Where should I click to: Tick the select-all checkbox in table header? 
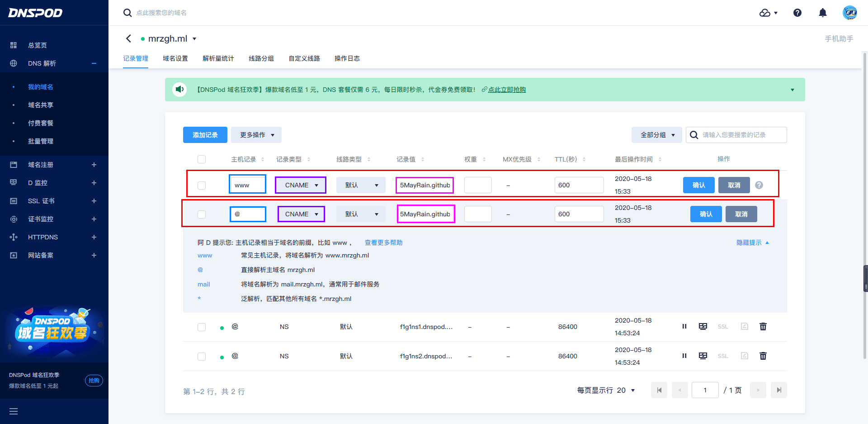click(x=202, y=159)
